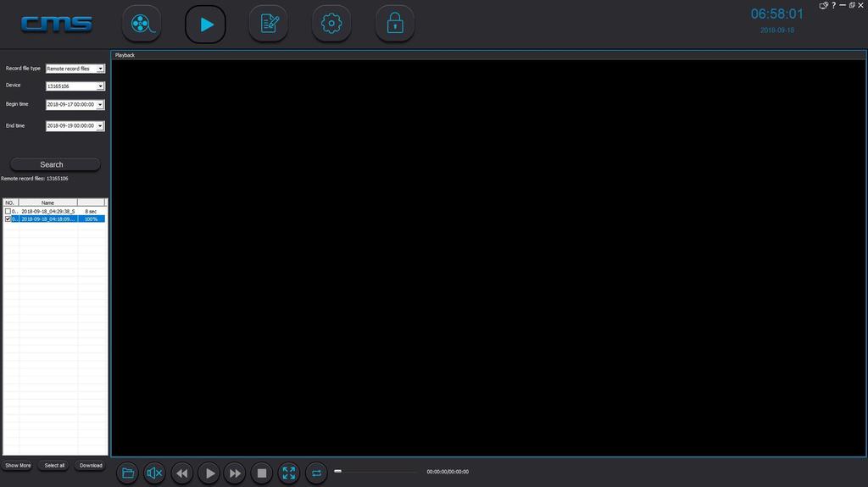This screenshot has height=487, width=868.
Task: Click the Playback tab label
Action: pos(125,55)
